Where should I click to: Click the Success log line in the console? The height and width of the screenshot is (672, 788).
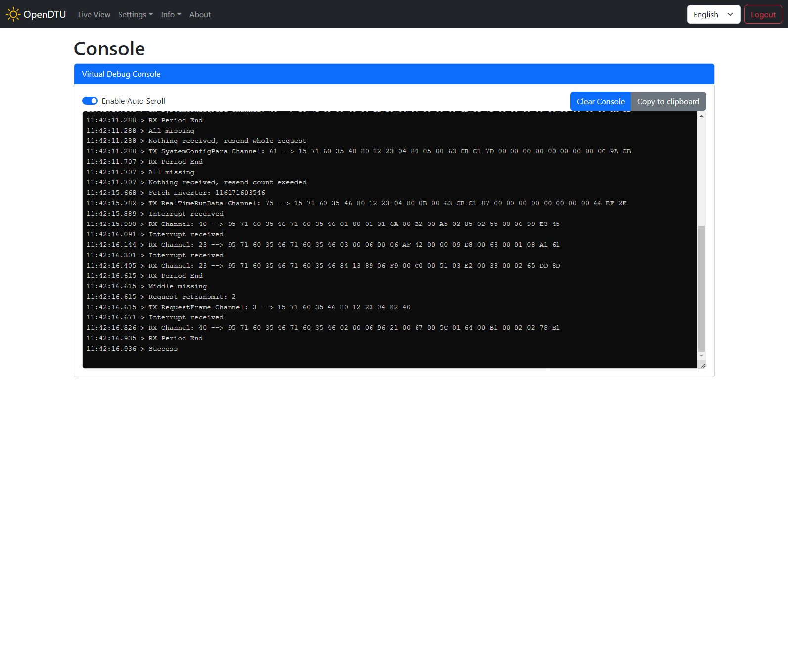coord(163,349)
